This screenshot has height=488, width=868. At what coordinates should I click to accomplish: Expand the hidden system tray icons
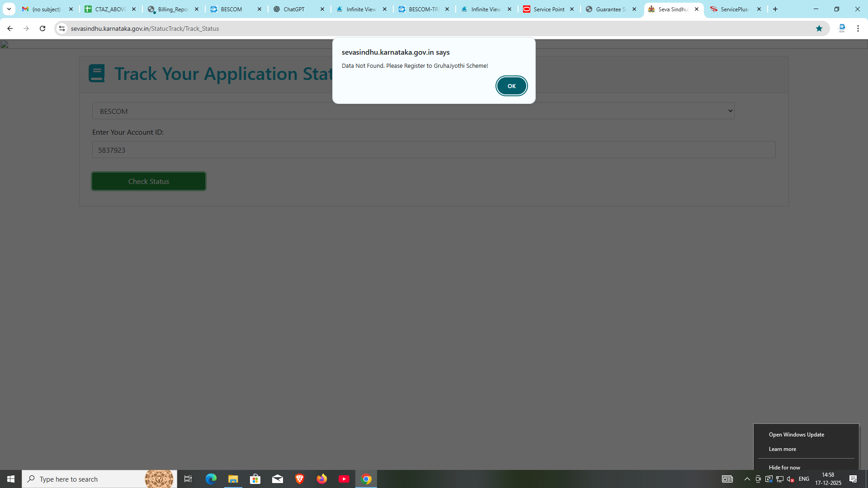point(747,479)
